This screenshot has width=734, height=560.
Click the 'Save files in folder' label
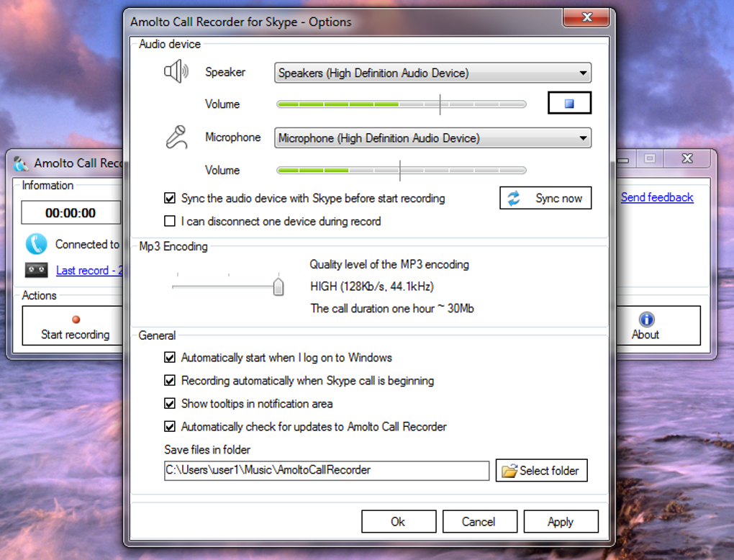[207, 450]
